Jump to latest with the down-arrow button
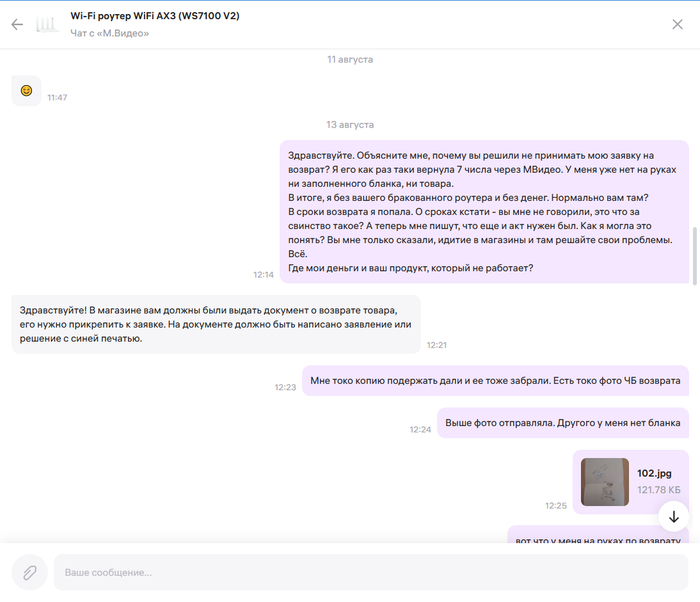 pyautogui.click(x=673, y=516)
